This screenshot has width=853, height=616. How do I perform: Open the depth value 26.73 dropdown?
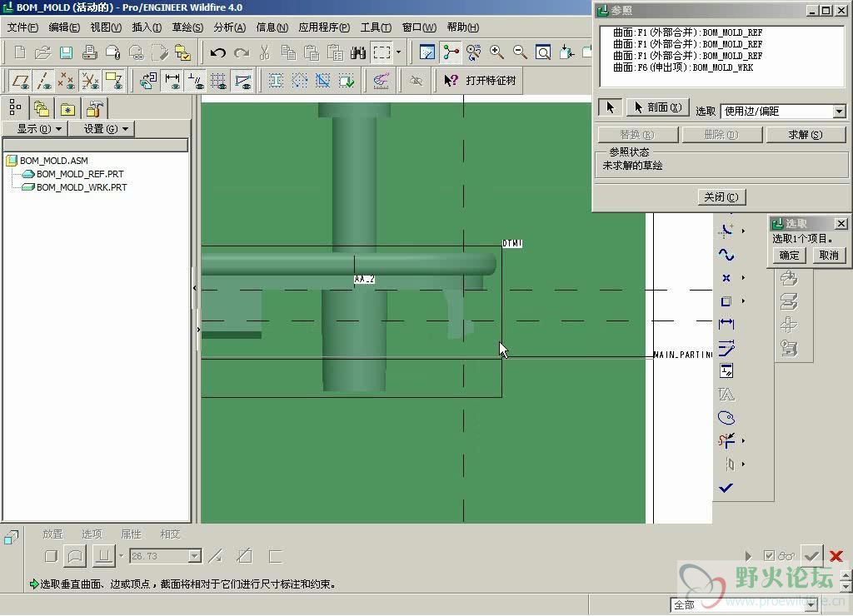coord(194,556)
